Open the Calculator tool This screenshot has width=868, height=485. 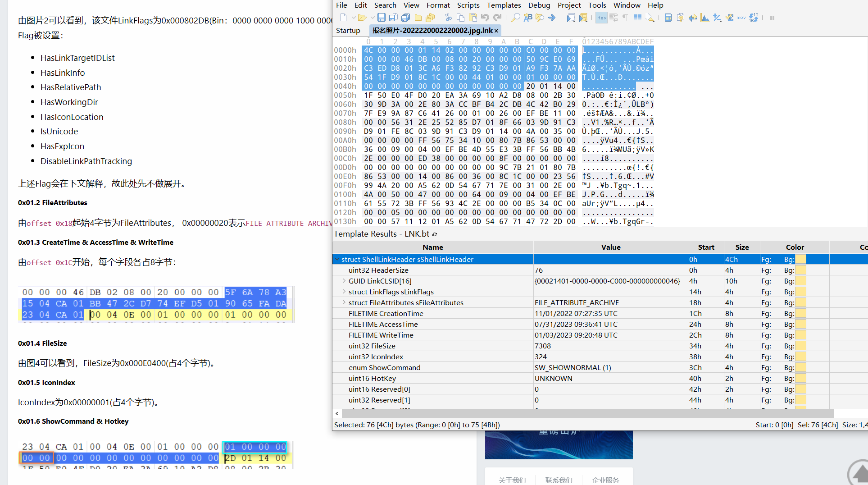pos(668,18)
